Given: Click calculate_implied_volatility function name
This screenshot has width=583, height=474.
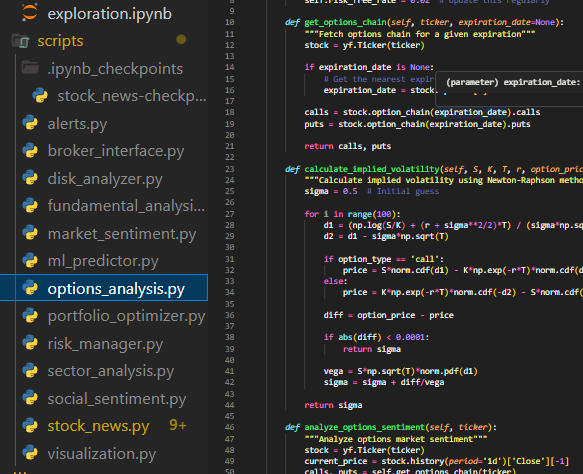Looking at the screenshot, I should 372,169.
